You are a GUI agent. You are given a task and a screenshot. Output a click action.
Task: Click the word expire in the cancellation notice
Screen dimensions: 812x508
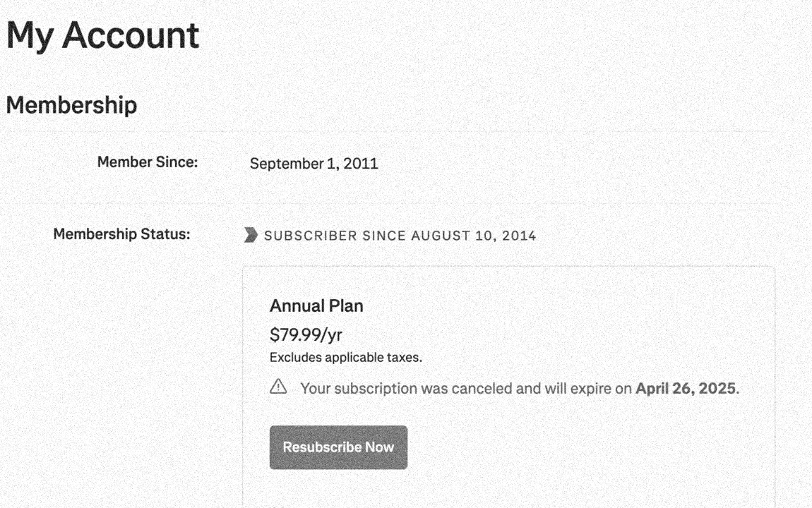coord(590,389)
